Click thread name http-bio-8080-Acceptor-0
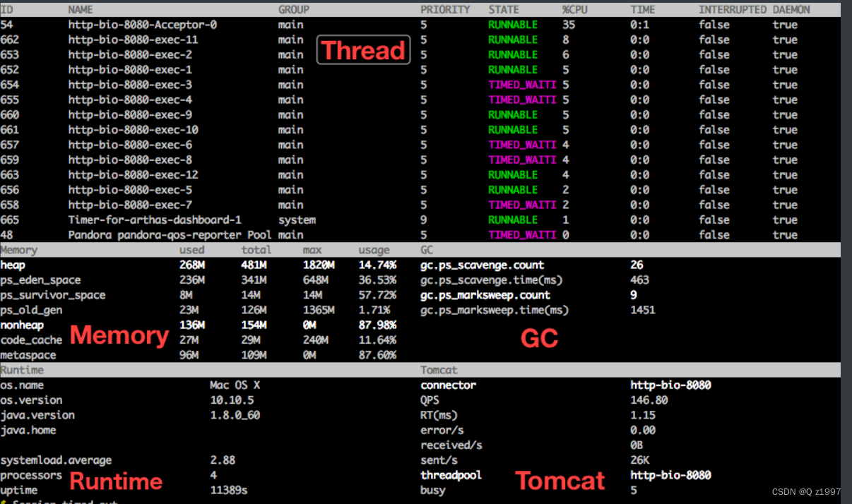 [143, 25]
